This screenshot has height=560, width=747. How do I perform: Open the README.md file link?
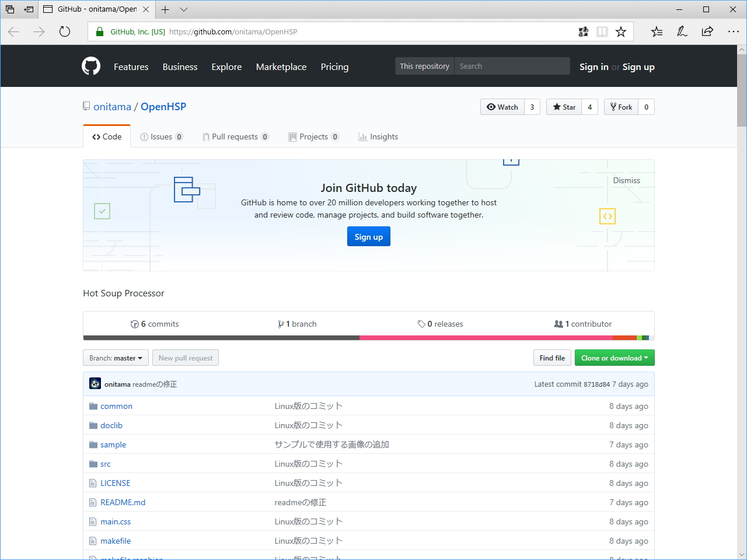coord(123,502)
